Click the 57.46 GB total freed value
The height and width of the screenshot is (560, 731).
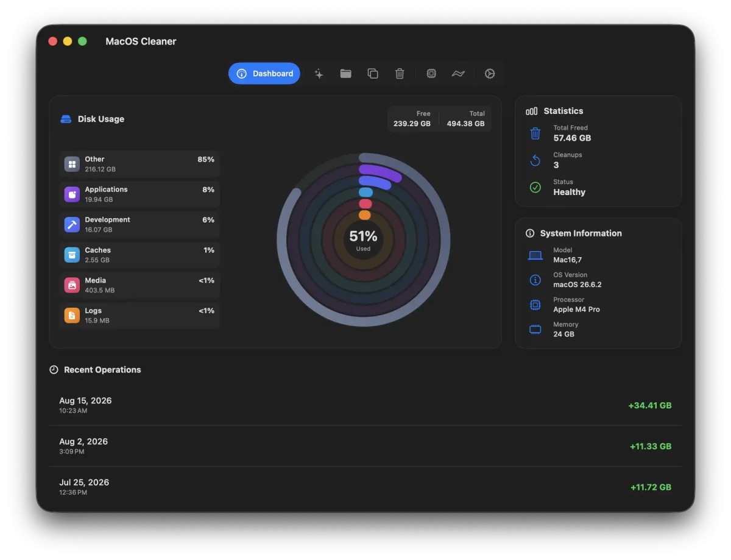572,138
